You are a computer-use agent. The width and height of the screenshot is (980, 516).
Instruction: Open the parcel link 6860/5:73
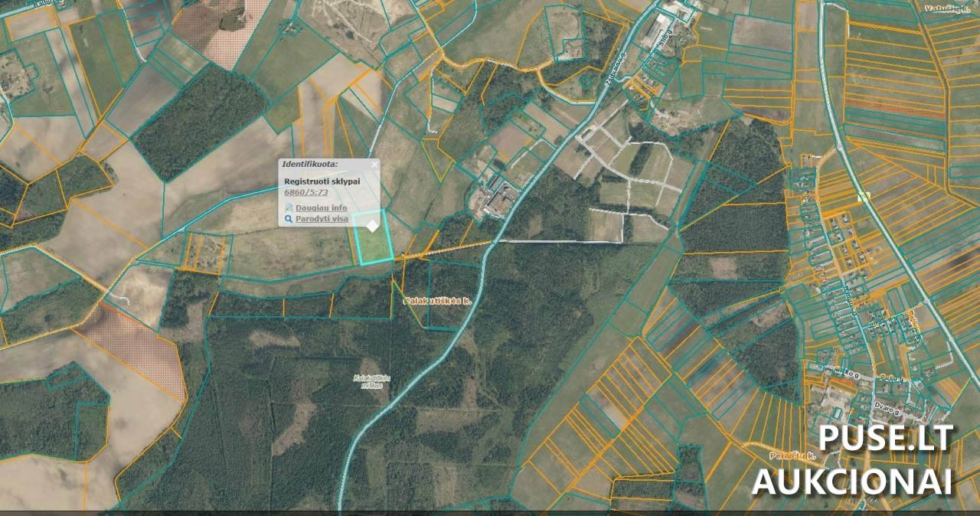click(306, 192)
